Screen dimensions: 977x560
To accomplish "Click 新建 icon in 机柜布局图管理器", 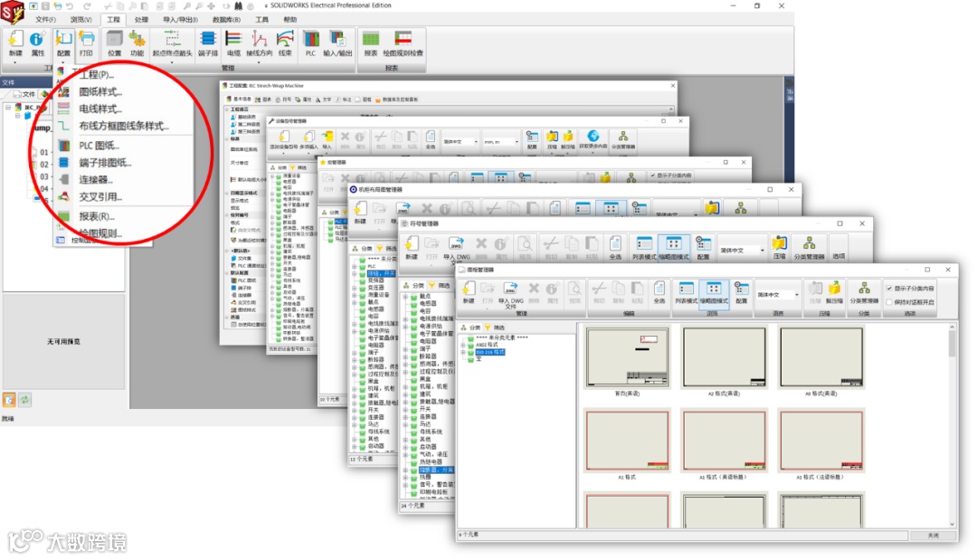I will (x=360, y=212).
